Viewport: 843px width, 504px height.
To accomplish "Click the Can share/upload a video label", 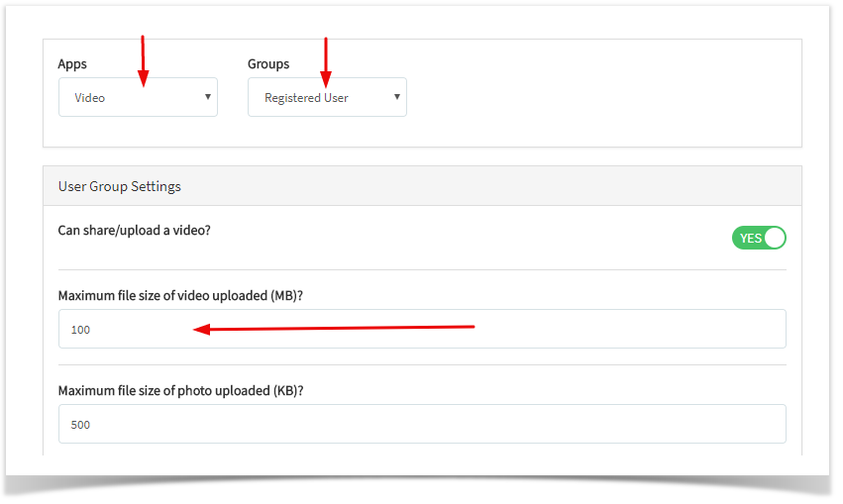I will click(135, 231).
